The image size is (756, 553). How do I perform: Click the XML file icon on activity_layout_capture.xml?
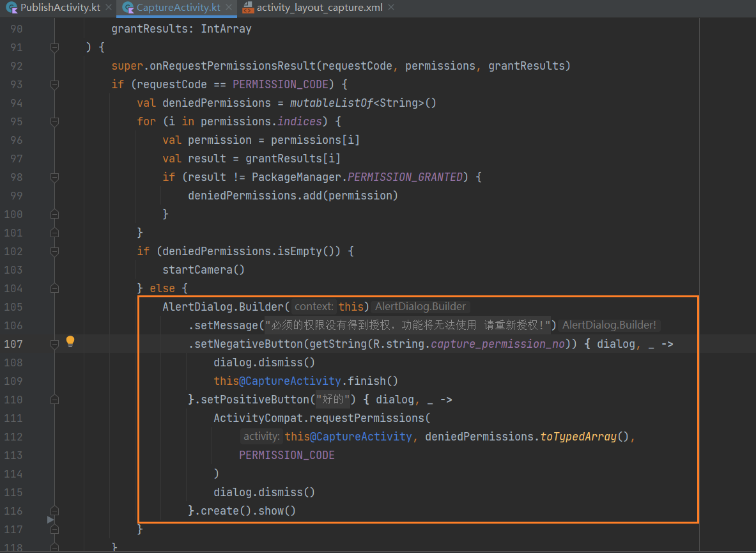click(248, 8)
